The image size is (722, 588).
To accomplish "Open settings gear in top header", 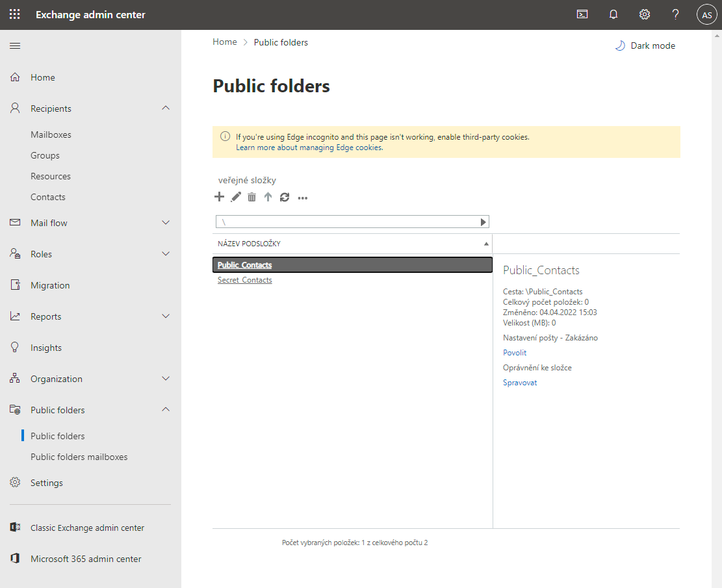I will click(645, 14).
